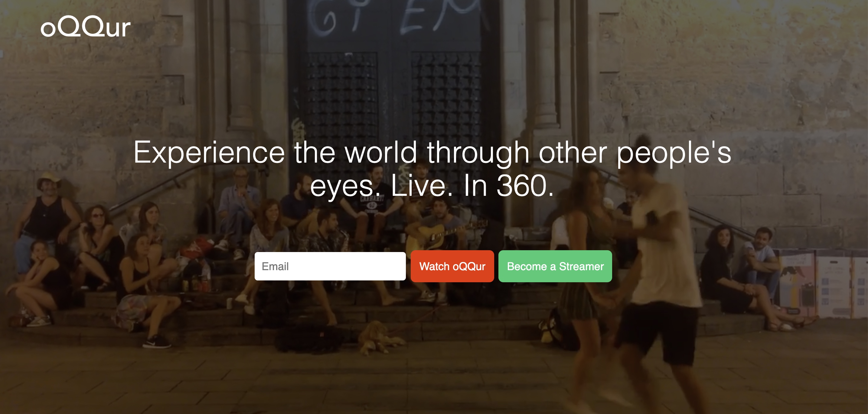Click the Email placeholder text
Viewport: 868px width, 414px height.
(x=275, y=266)
